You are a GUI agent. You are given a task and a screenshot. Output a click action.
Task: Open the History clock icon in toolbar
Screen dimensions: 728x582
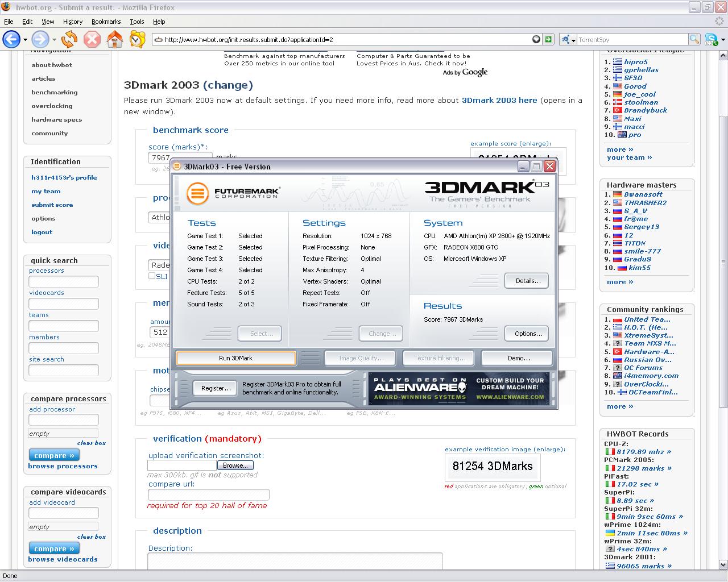click(x=138, y=39)
